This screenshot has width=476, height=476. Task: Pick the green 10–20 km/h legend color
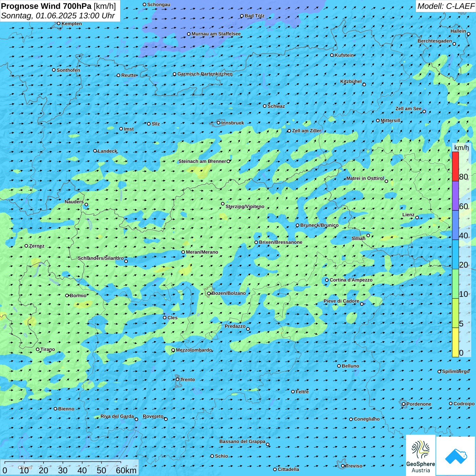455,284
